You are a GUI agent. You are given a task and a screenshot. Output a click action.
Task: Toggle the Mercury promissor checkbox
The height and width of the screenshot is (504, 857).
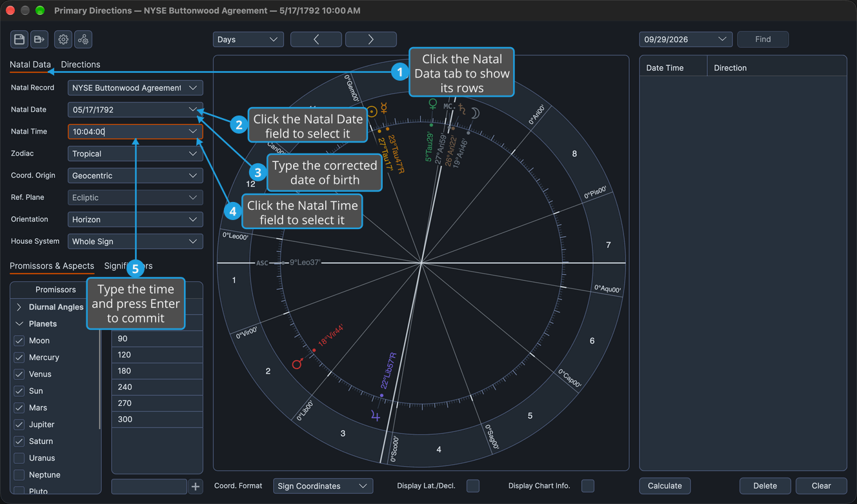pyautogui.click(x=19, y=358)
